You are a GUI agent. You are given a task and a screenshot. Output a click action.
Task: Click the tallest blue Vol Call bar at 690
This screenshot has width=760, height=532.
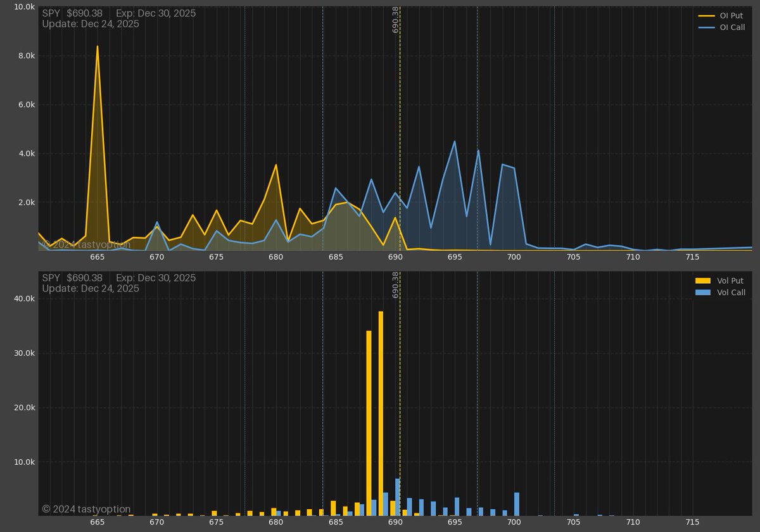click(x=398, y=497)
